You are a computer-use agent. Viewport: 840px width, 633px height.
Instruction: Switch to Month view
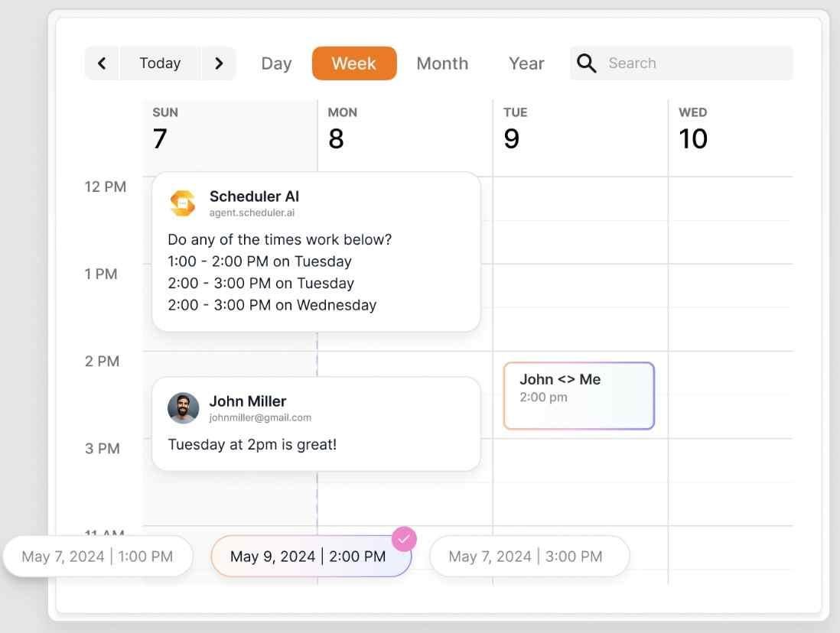coord(442,63)
